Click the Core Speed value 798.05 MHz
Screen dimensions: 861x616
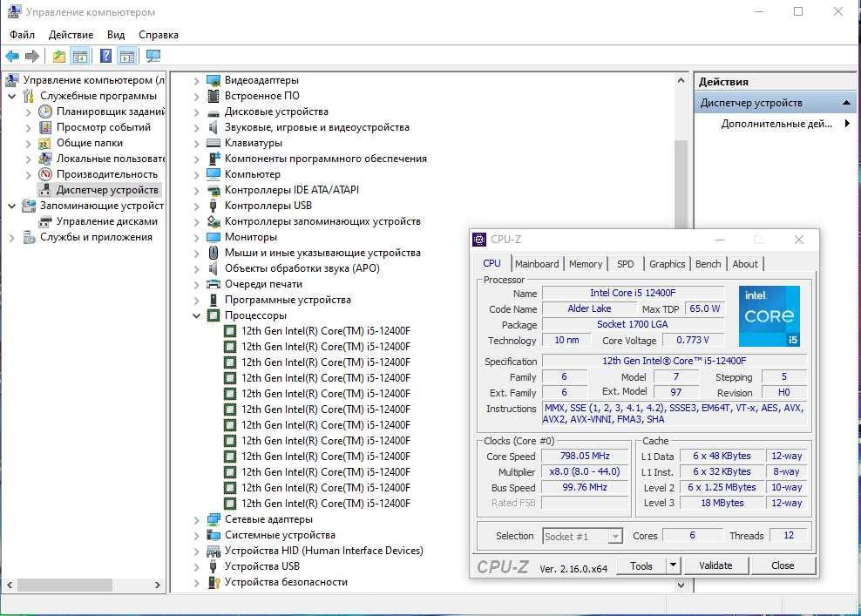coord(585,456)
